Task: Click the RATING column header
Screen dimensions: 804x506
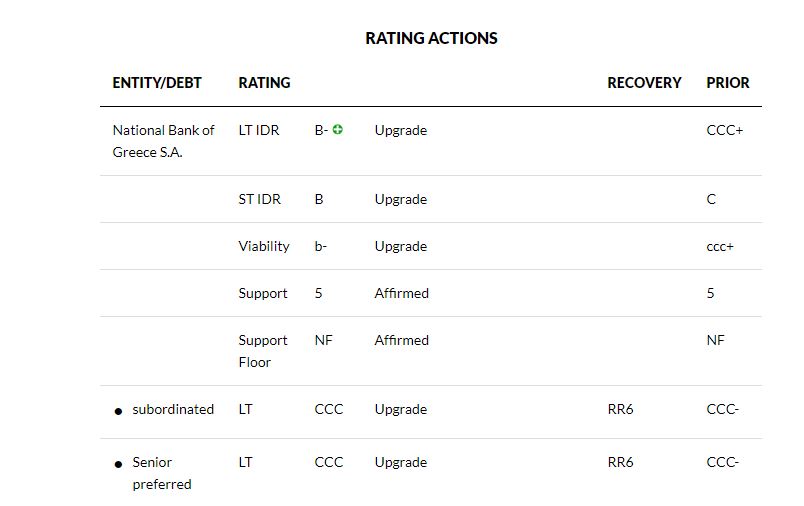Action: pyautogui.click(x=264, y=83)
